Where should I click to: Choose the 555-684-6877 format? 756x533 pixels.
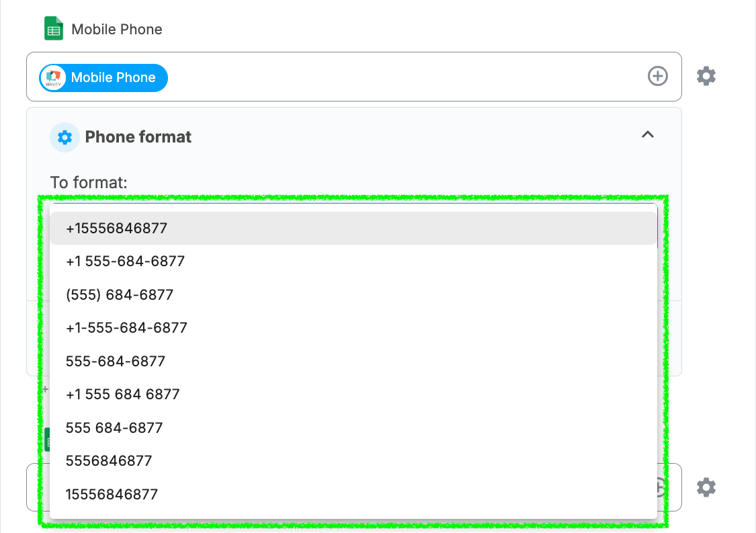pos(116,362)
